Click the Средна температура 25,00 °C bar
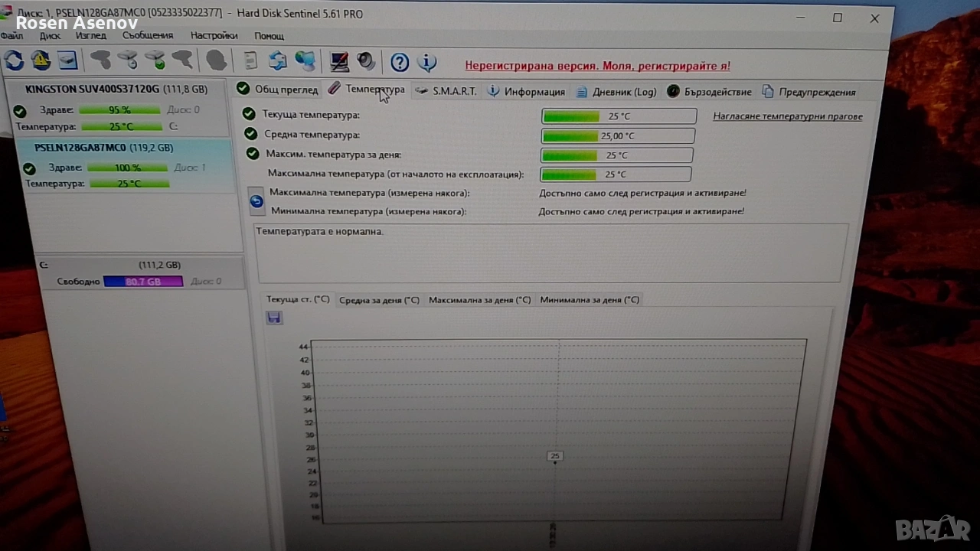 pos(618,136)
